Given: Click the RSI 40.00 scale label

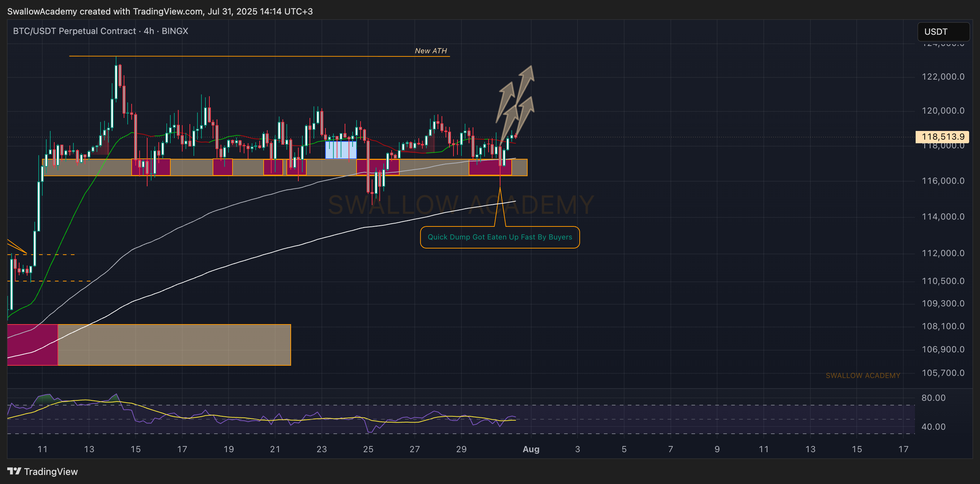Looking at the screenshot, I should click(x=933, y=427).
